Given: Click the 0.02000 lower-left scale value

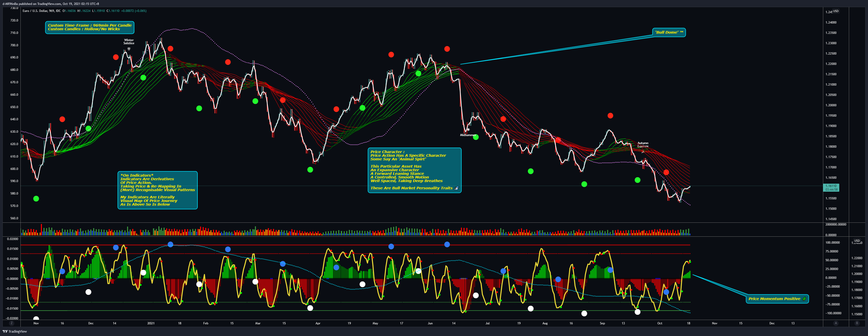Looking at the screenshot, I should [x=12, y=239].
